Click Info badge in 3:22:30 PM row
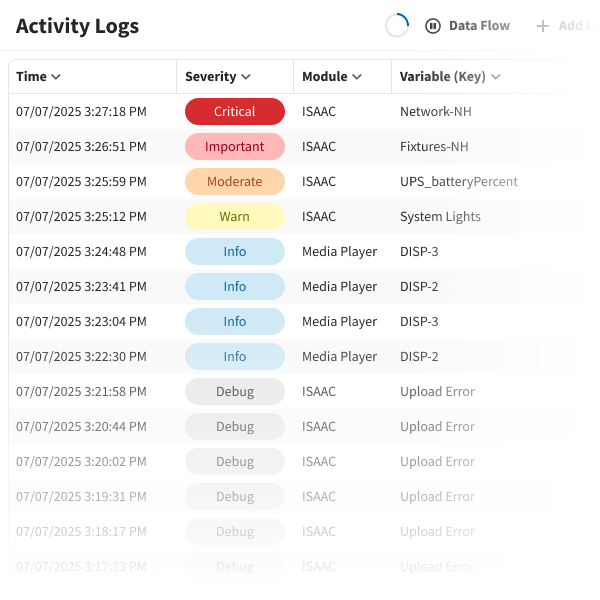600x600 pixels. pos(235,357)
